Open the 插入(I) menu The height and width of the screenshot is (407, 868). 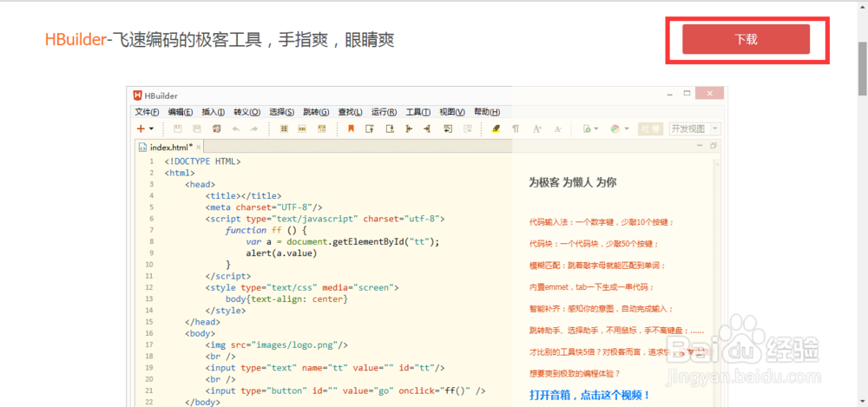[x=214, y=112]
